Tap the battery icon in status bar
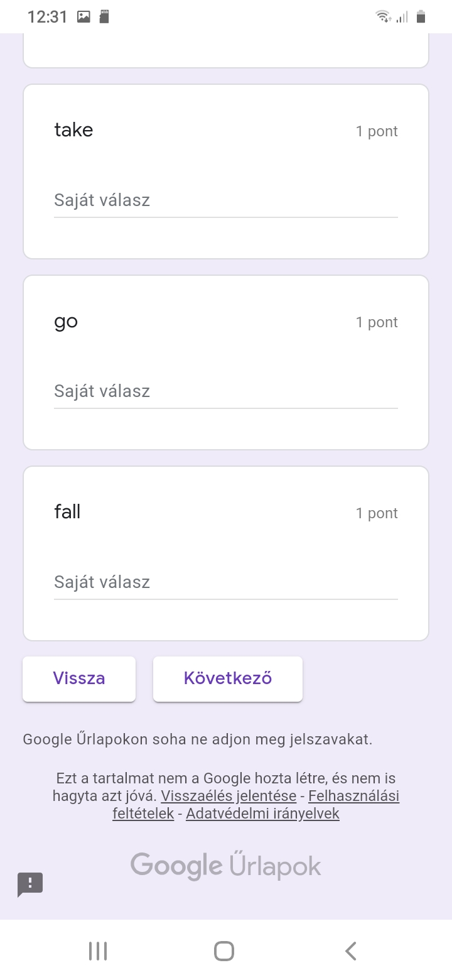 tap(421, 17)
